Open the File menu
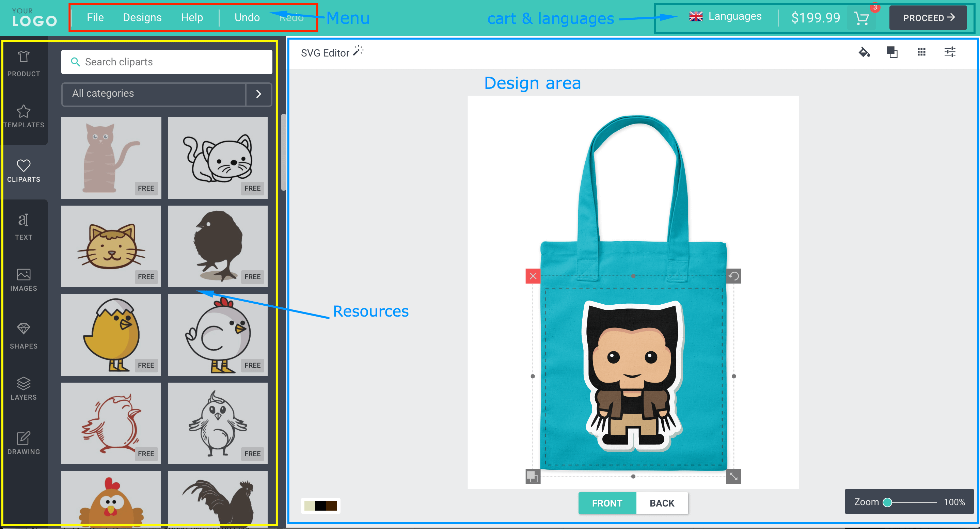The width and height of the screenshot is (980, 529). 95,17
